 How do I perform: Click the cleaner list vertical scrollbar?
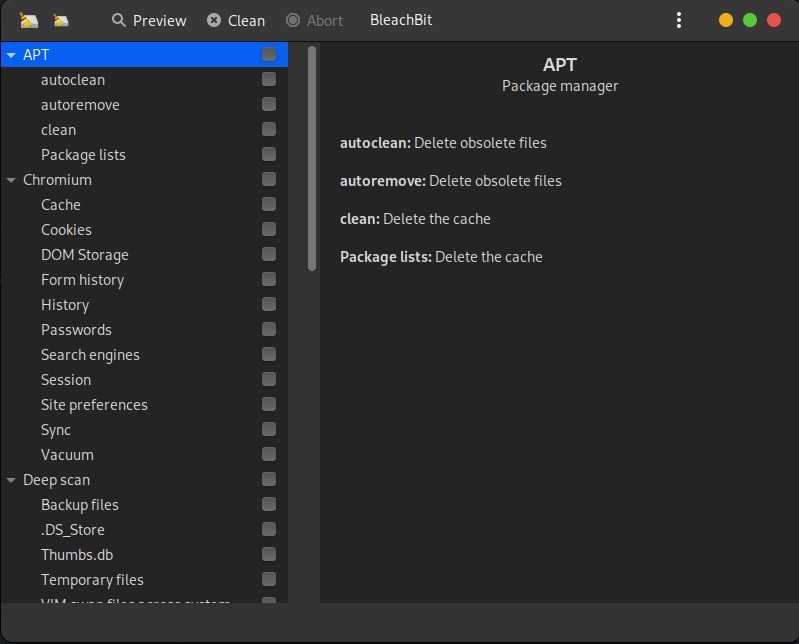tap(312, 158)
